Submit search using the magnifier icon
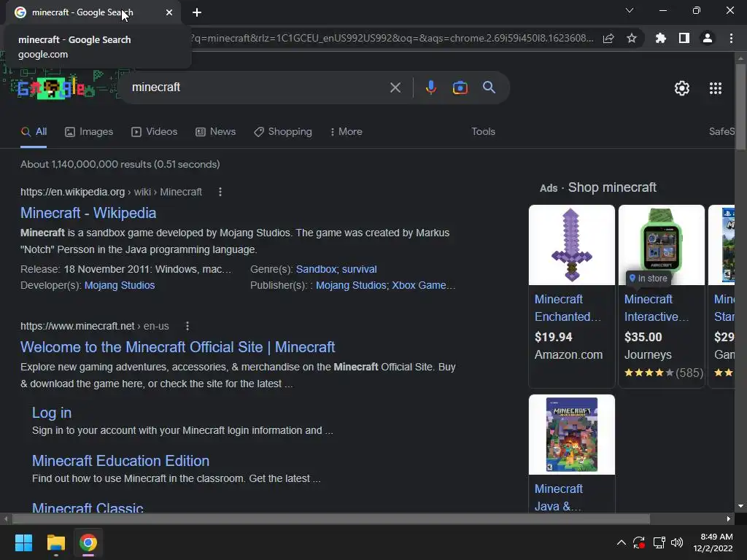747x560 pixels. 489,87
